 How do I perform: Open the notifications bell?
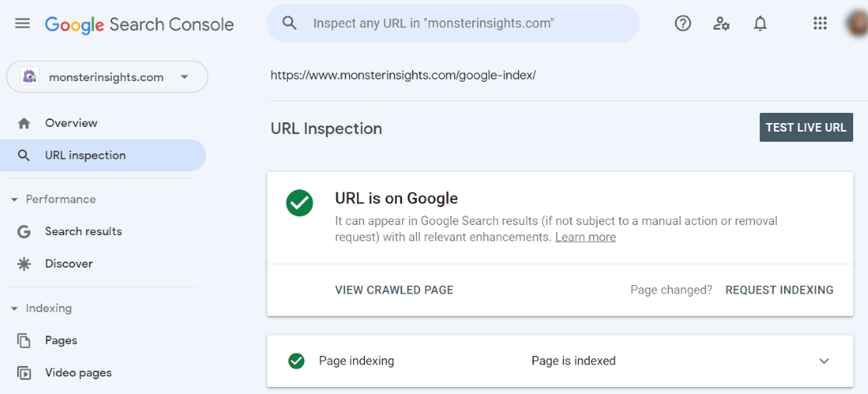click(761, 23)
